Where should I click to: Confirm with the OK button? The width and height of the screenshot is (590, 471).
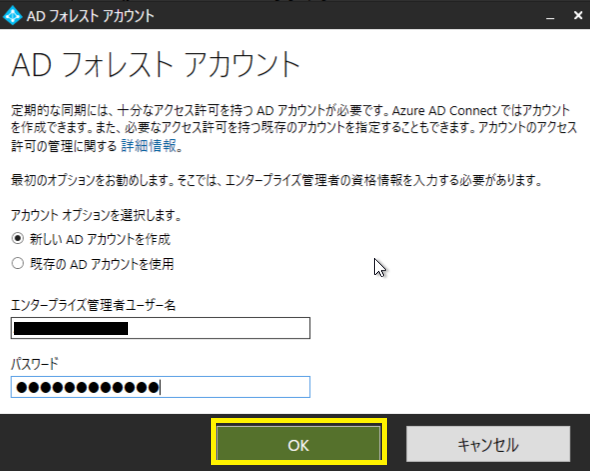tap(299, 444)
